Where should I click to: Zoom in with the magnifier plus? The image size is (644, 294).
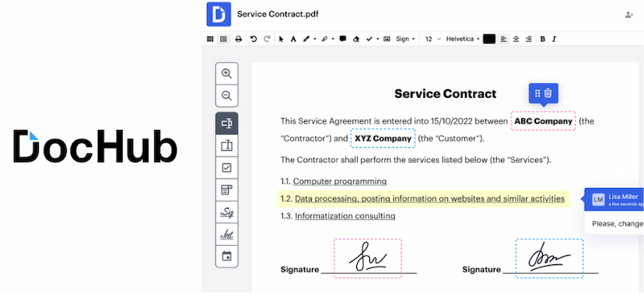(x=226, y=73)
